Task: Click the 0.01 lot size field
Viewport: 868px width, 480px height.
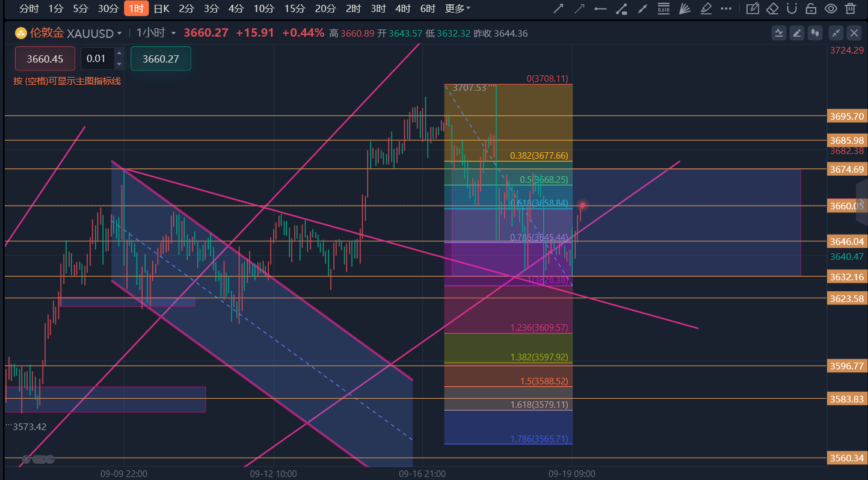Action: [x=97, y=58]
